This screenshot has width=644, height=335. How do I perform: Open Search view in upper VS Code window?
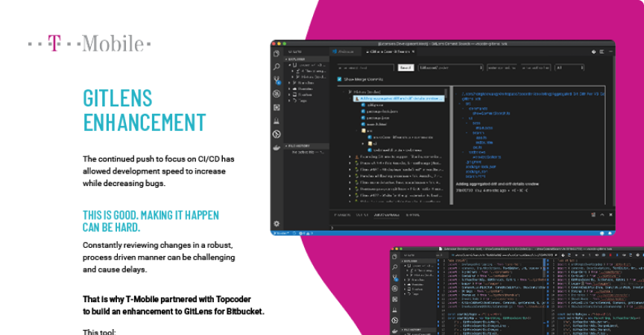277,66
